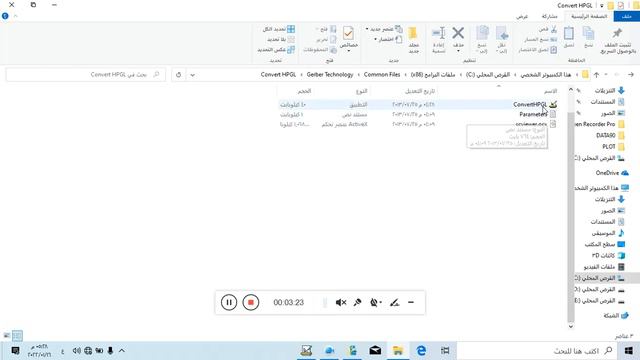This screenshot has height=360, width=640.
Task: Open Task View from taskbar
Action: (444, 351)
